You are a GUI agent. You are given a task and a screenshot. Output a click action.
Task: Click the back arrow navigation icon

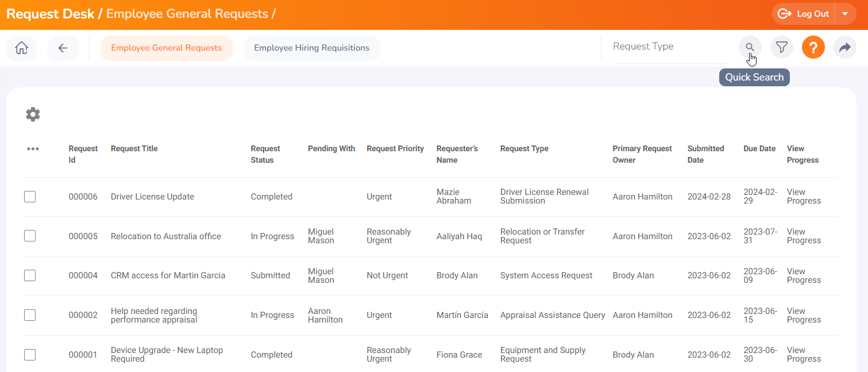pos(63,48)
